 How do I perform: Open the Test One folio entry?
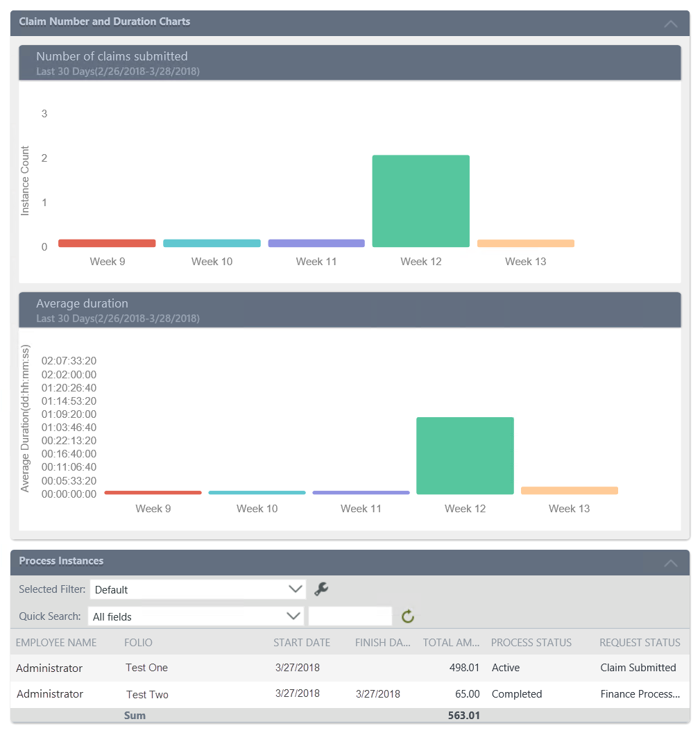tap(146, 668)
